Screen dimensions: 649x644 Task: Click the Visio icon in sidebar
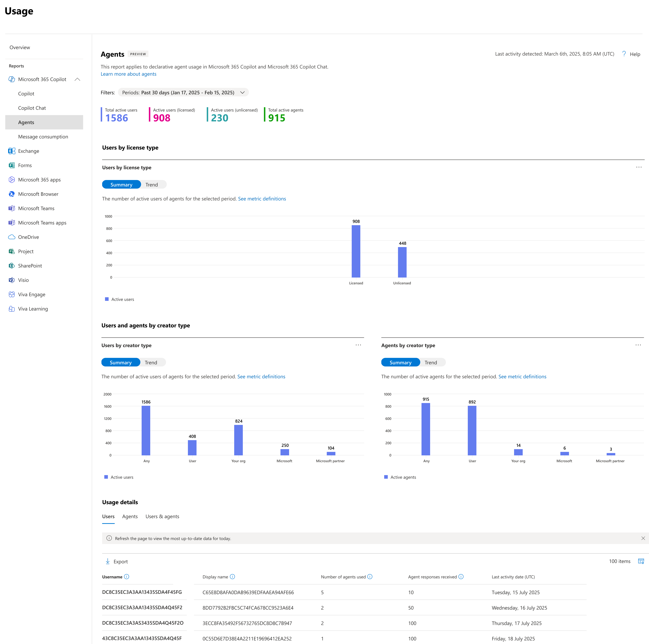[12, 280]
